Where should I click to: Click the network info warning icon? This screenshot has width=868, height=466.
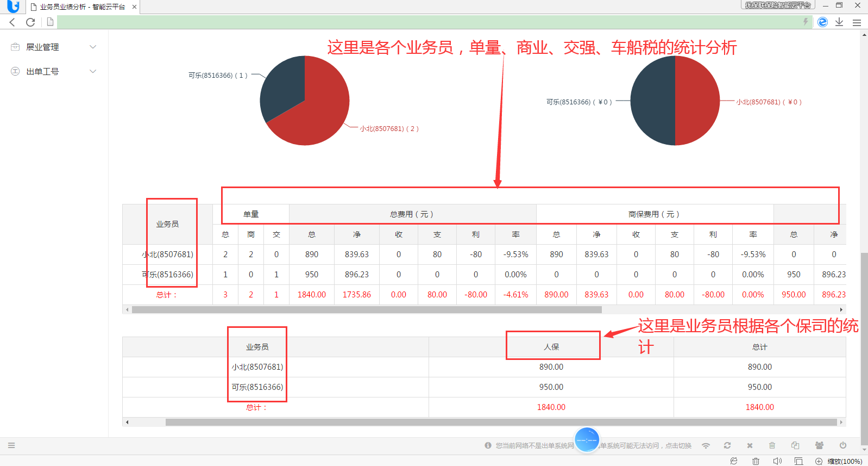(488, 445)
